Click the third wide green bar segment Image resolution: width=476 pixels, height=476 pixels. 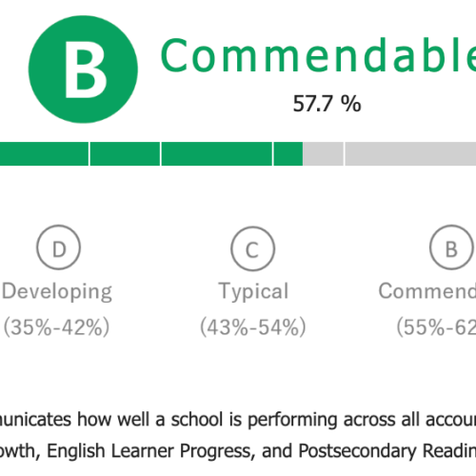(217, 153)
